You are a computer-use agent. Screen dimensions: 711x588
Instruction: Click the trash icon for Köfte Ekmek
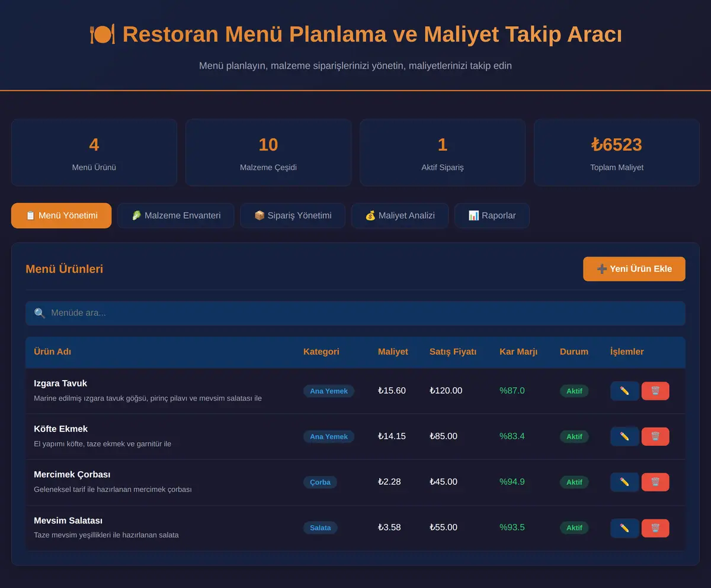click(655, 436)
